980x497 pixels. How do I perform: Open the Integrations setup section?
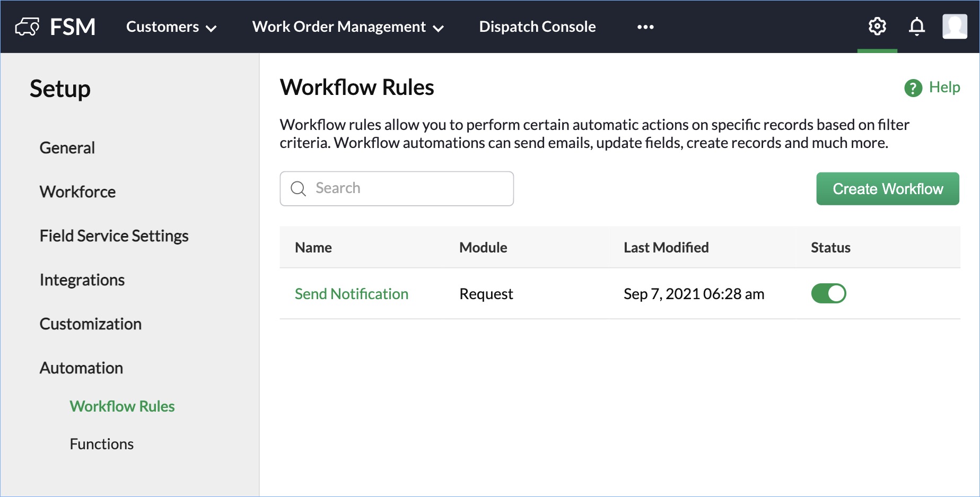coord(82,280)
